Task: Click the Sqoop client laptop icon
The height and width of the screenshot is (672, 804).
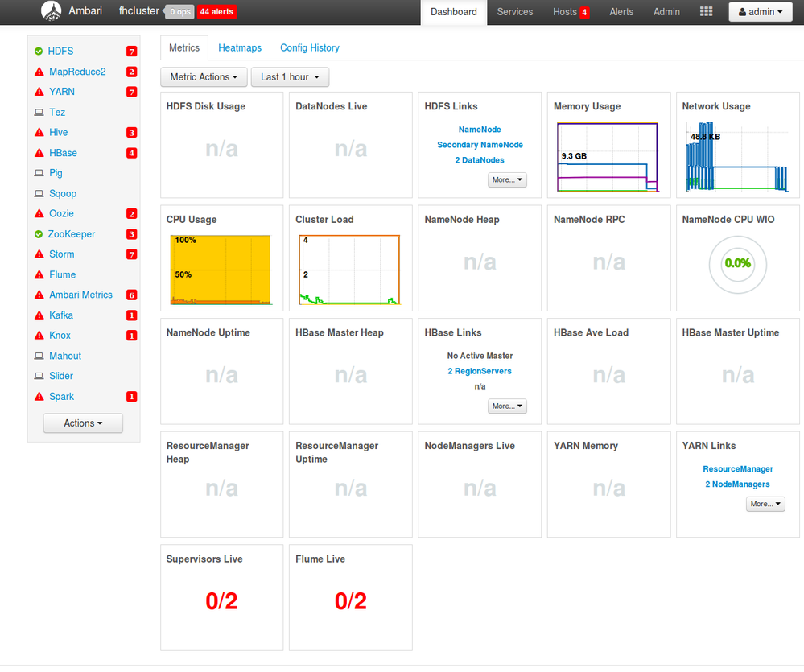Action: pos(39,193)
